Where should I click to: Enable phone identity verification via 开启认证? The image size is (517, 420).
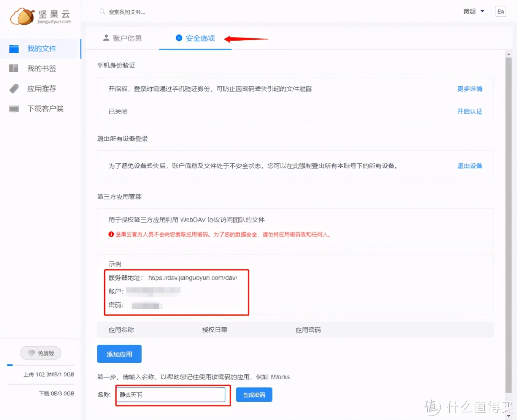[470, 111]
